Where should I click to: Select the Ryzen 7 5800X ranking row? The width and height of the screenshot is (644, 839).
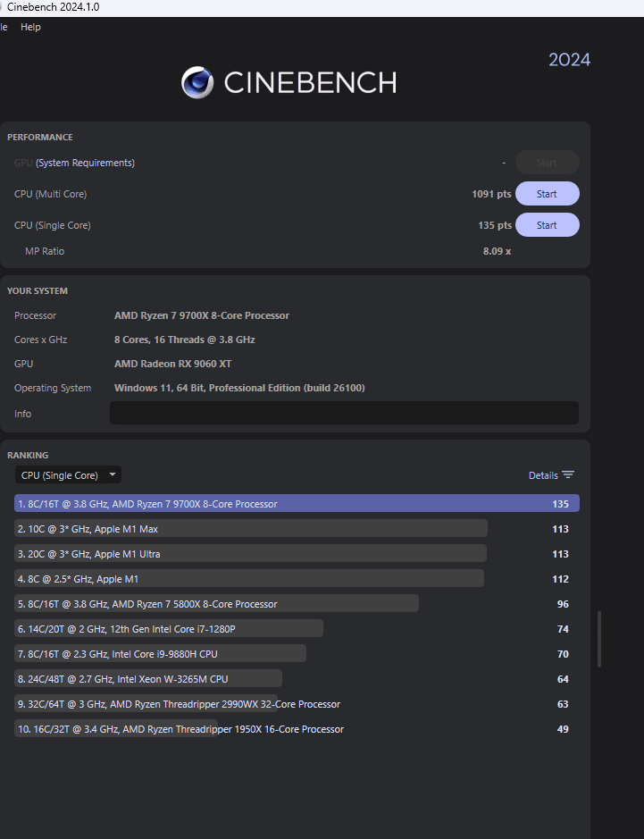[x=297, y=604]
